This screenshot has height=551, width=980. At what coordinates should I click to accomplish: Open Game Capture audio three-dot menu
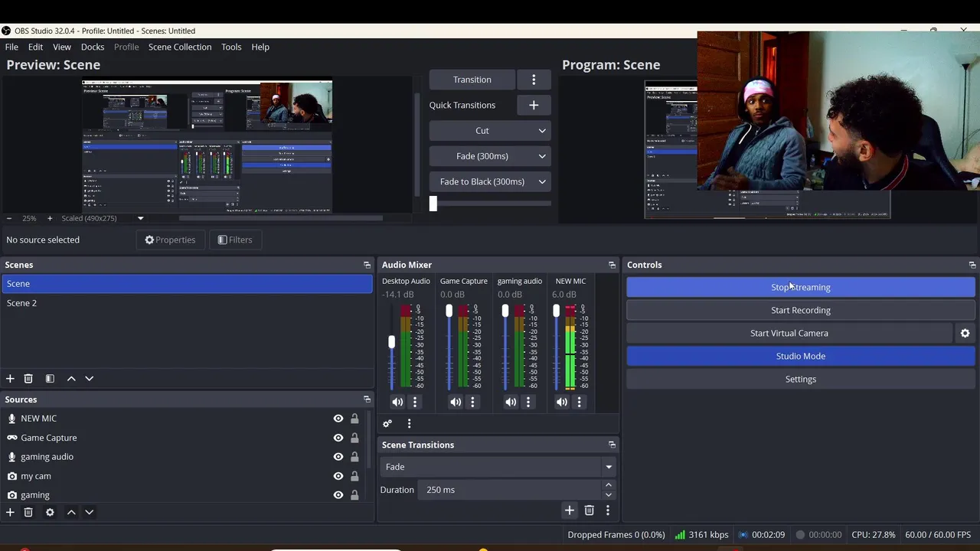(472, 402)
